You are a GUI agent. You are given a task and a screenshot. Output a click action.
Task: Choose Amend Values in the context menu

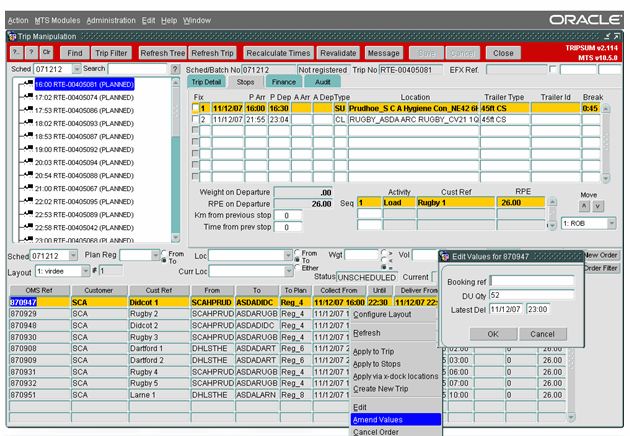tap(396, 420)
